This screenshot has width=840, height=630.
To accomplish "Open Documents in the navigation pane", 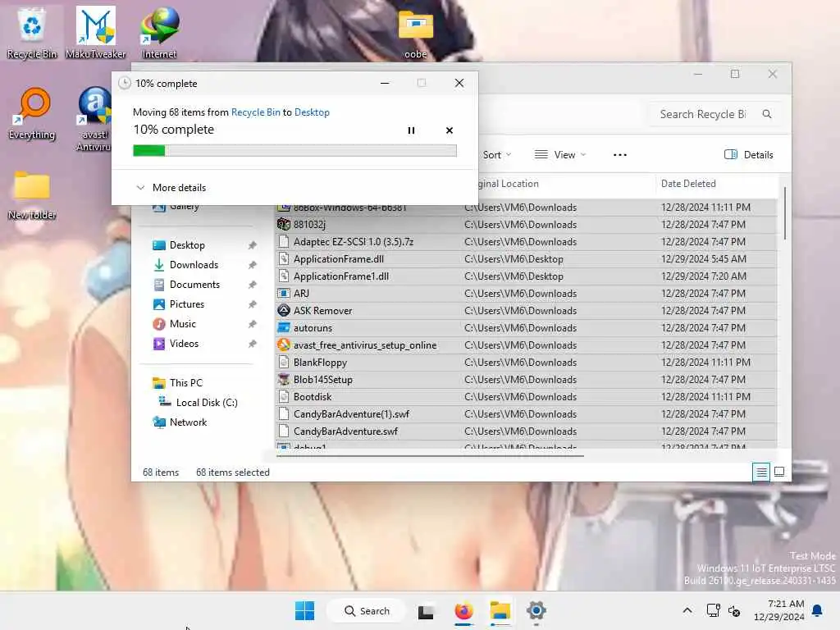I will (x=194, y=285).
